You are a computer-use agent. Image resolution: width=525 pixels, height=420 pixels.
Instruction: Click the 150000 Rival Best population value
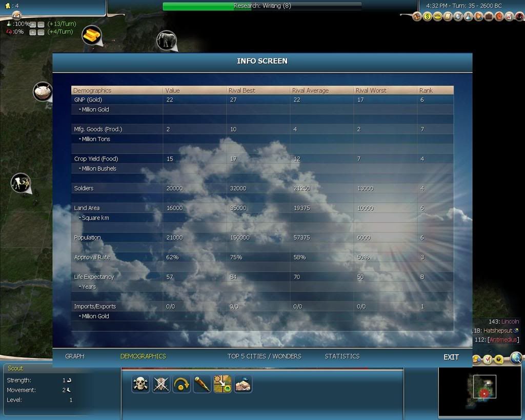[x=240, y=237]
